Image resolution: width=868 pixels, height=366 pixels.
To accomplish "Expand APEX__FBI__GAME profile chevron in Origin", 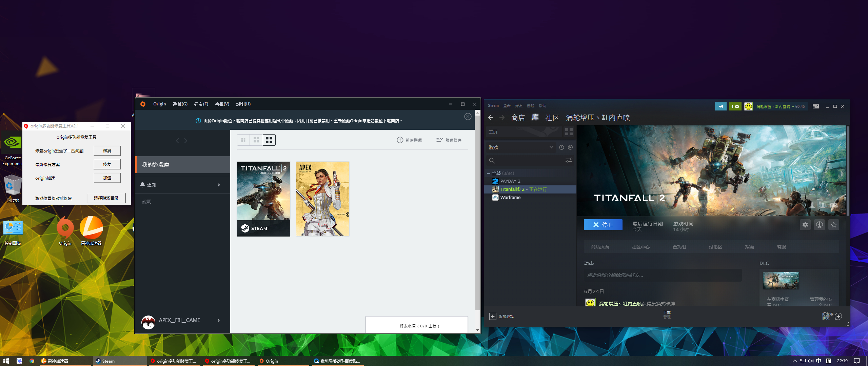I will [218, 320].
